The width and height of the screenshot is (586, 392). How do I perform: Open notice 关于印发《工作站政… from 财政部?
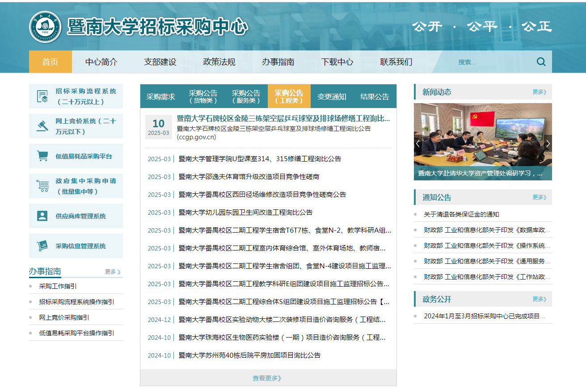(x=487, y=277)
